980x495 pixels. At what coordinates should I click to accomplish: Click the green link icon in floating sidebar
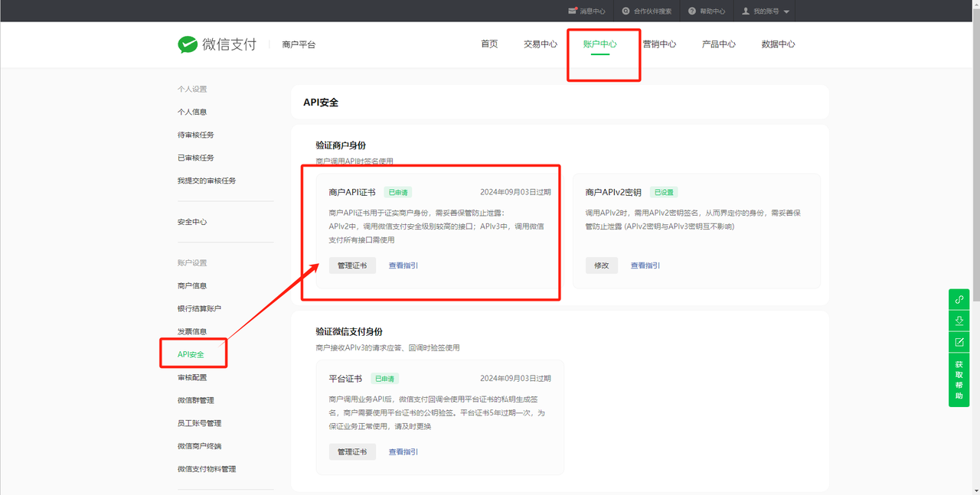(x=959, y=299)
